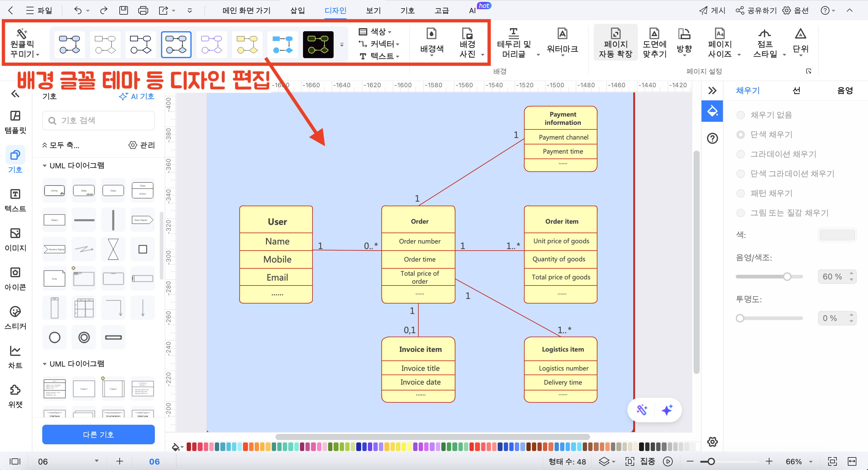Click the save diskette icon
This screenshot has width=868, height=470.
click(x=124, y=10)
